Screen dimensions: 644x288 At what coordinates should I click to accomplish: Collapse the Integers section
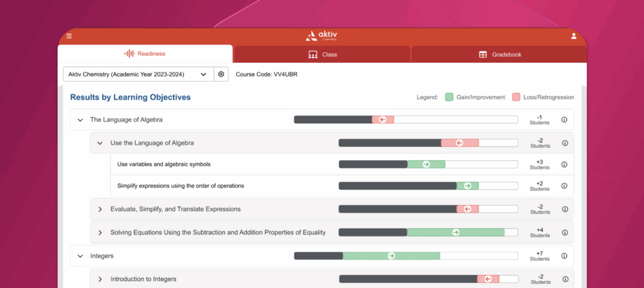click(80, 256)
